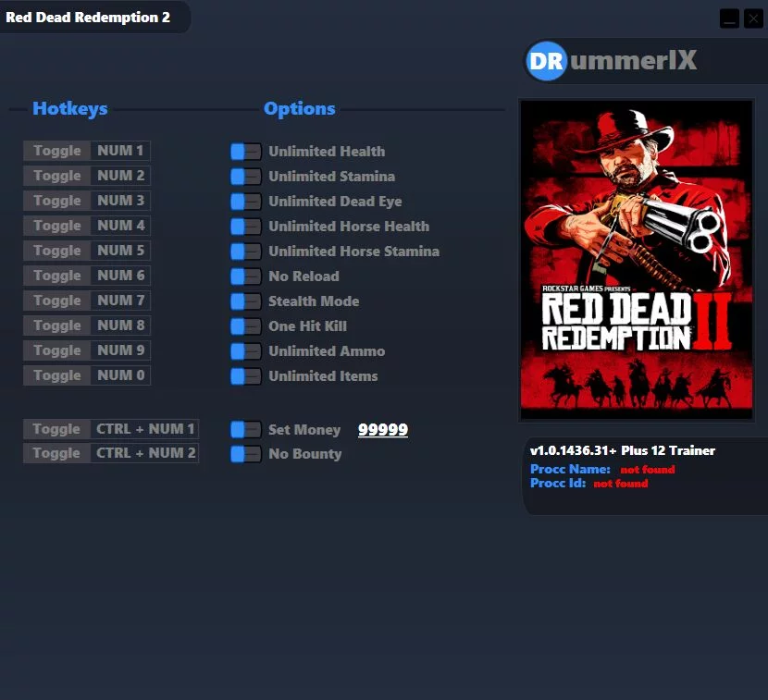Enable the Unlimited Items toggle

pyautogui.click(x=246, y=376)
